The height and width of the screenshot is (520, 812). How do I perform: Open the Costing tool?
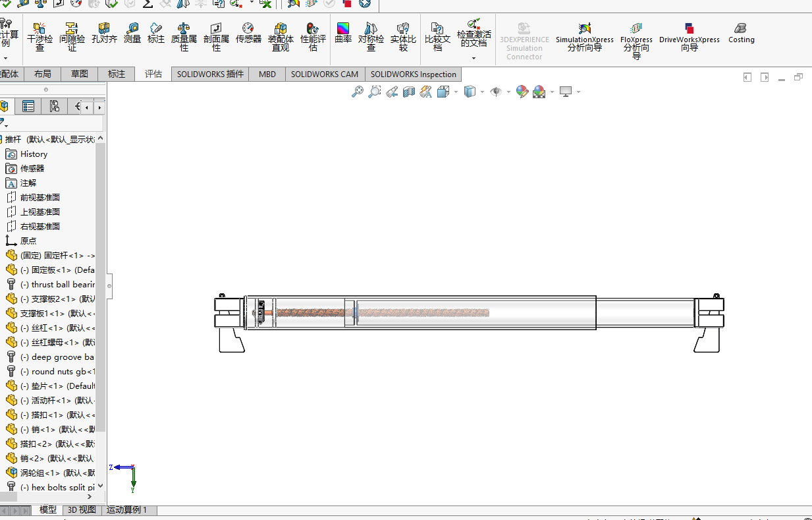tap(741, 33)
